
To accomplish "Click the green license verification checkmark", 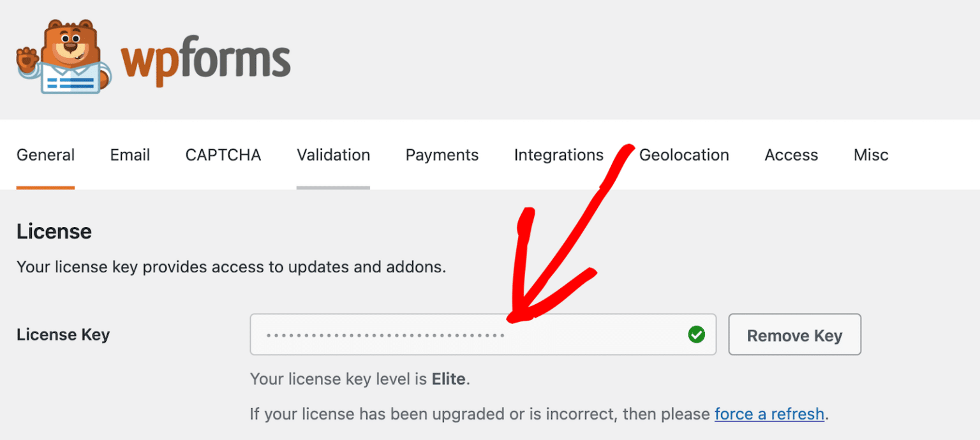I will [697, 334].
